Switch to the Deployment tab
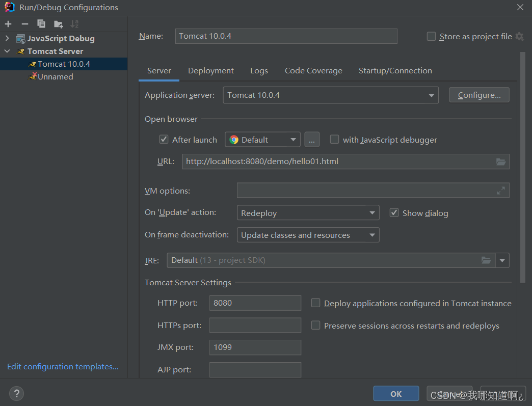The width and height of the screenshot is (532, 406). coord(211,70)
